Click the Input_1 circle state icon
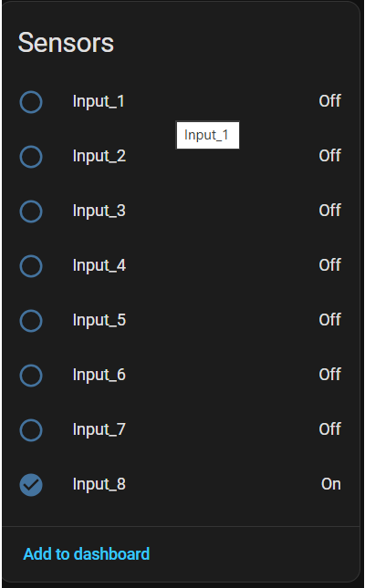This screenshot has height=588, width=365. tap(31, 101)
